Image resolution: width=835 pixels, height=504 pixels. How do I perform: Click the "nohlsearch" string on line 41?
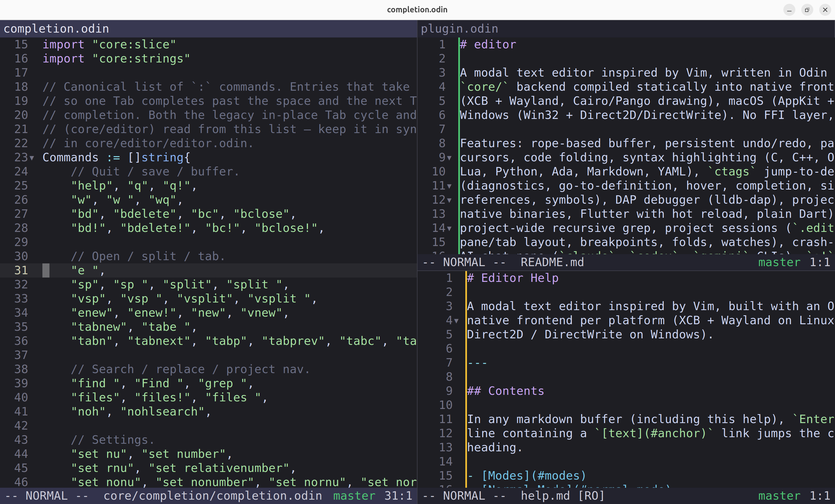tap(162, 412)
